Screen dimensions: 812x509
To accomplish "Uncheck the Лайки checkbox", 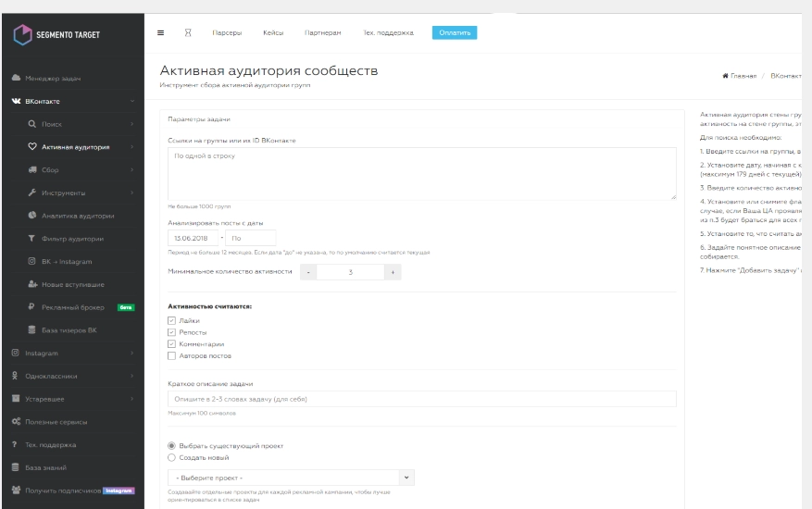I will 171,320.
